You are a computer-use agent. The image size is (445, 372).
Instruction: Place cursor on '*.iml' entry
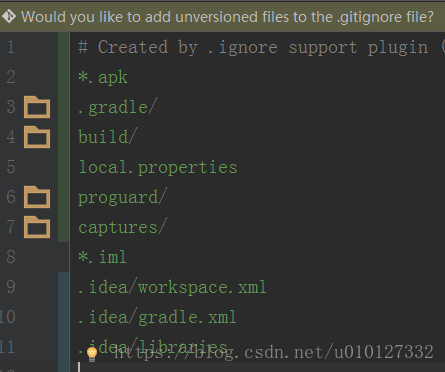(x=102, y=257)
